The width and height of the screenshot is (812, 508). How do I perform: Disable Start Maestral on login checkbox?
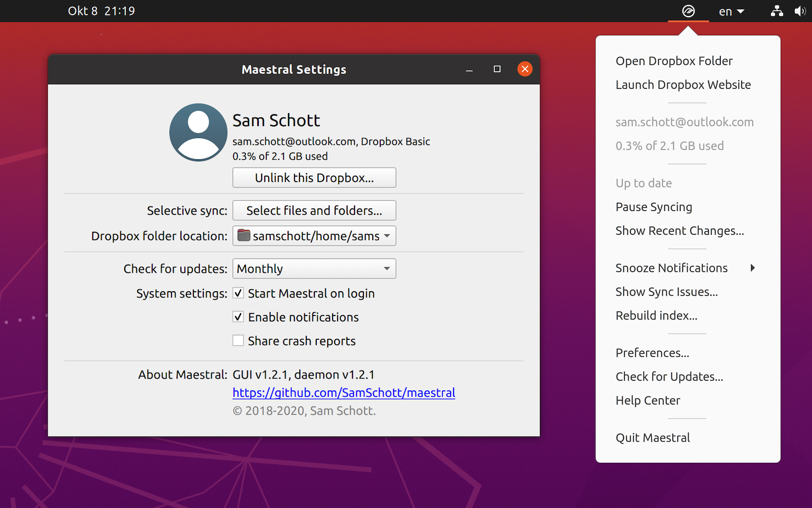238,293
